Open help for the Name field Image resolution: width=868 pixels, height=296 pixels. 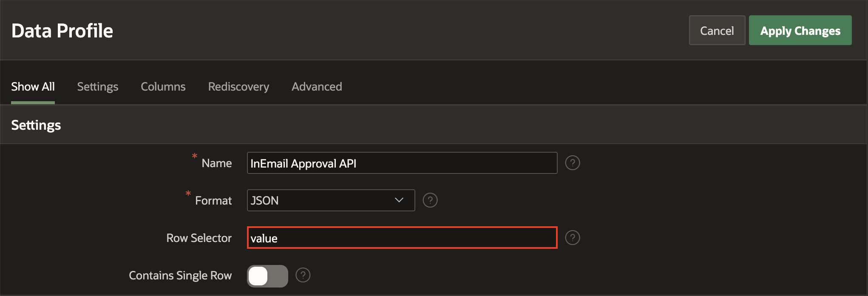click(572, 163)
